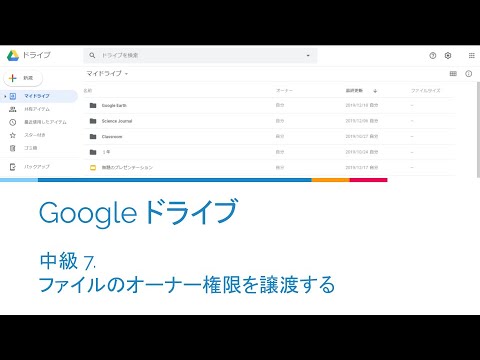Screen dimensions: 480x360
Task: Click the recent items clock icon
Action: click(x=13, y=122)
